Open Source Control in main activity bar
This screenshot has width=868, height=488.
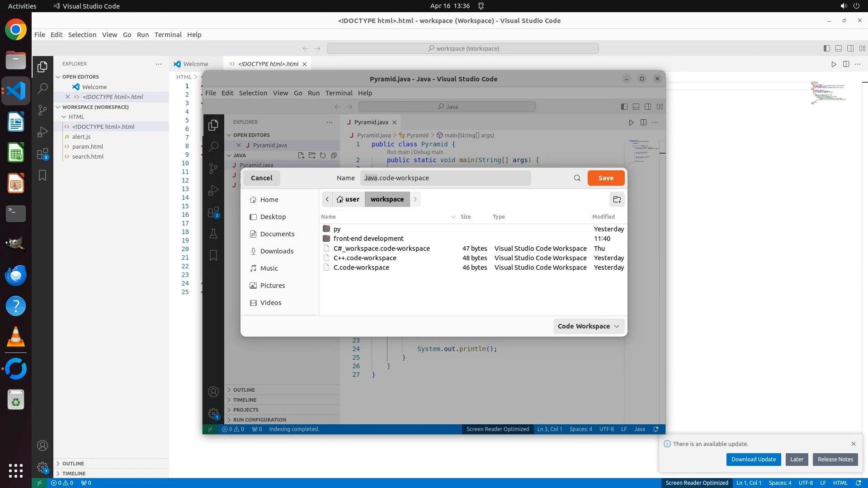(42, 110)
